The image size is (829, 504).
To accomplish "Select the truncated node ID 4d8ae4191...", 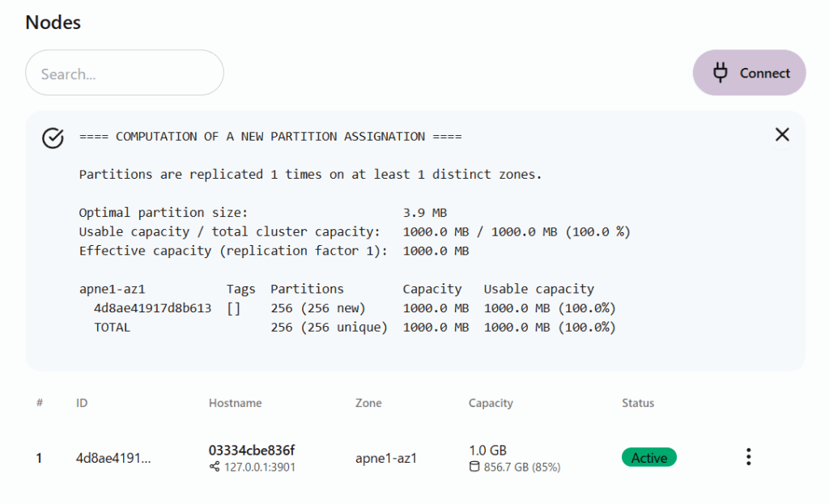I will coord(113,458).
